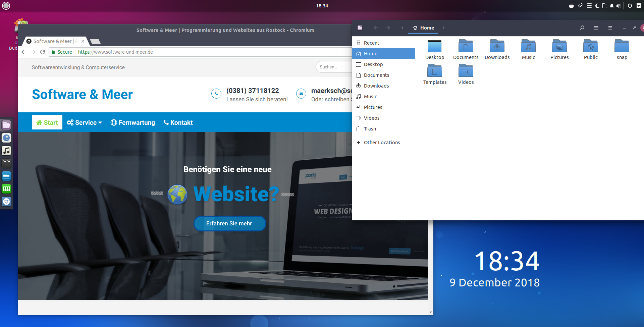Open the Fernwartung menu item
The width and height of the screenshot is (644, 327).
[x=133, y=123]
